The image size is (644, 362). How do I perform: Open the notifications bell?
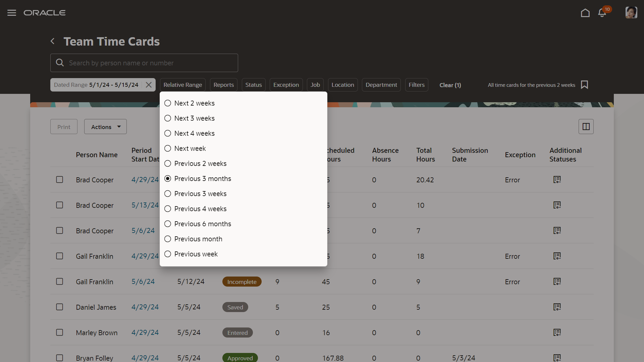(602, 13)
